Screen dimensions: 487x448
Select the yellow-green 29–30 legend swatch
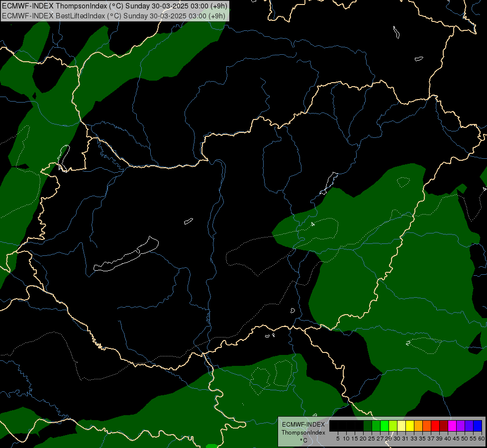click(393, 426)
